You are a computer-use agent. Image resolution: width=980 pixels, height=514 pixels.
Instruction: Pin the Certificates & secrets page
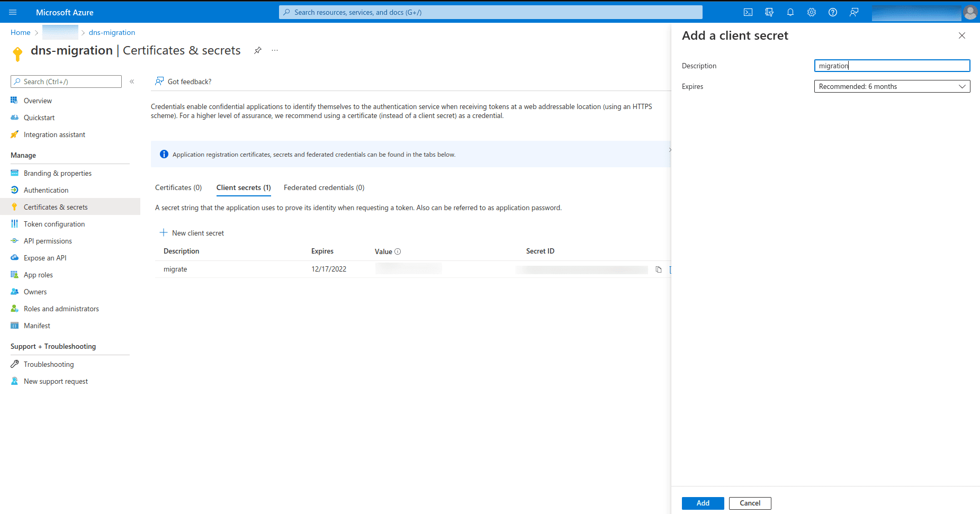coord(258,50)
